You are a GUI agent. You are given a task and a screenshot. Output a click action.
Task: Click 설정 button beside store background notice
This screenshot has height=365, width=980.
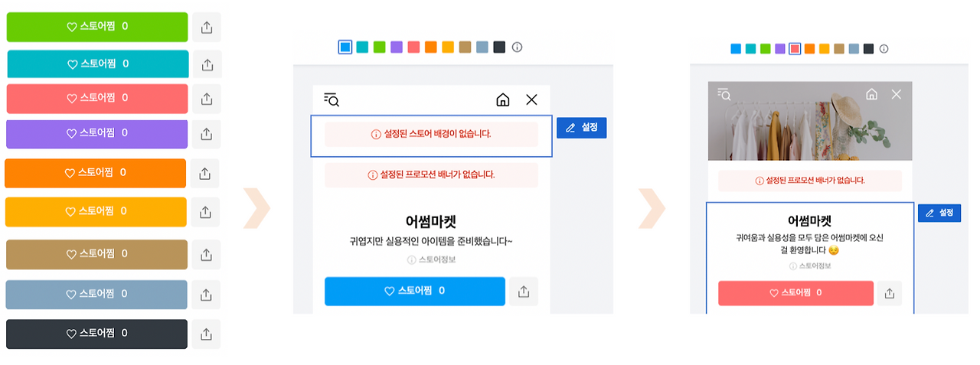tap(582, 128)
